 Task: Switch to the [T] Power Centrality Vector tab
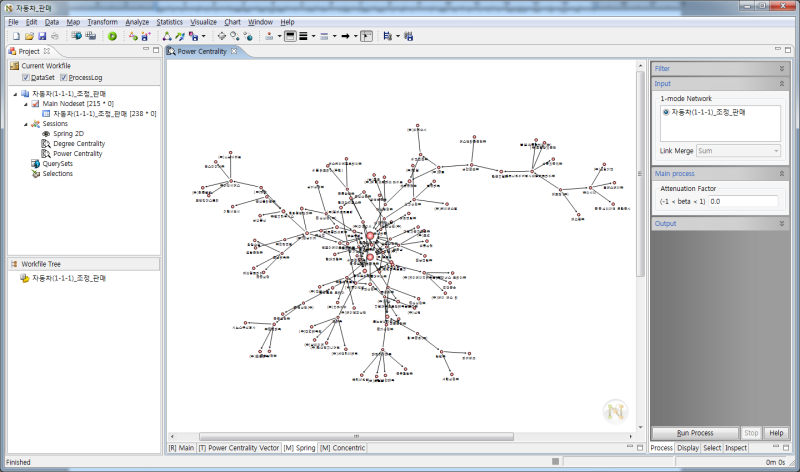pos(239,448)
